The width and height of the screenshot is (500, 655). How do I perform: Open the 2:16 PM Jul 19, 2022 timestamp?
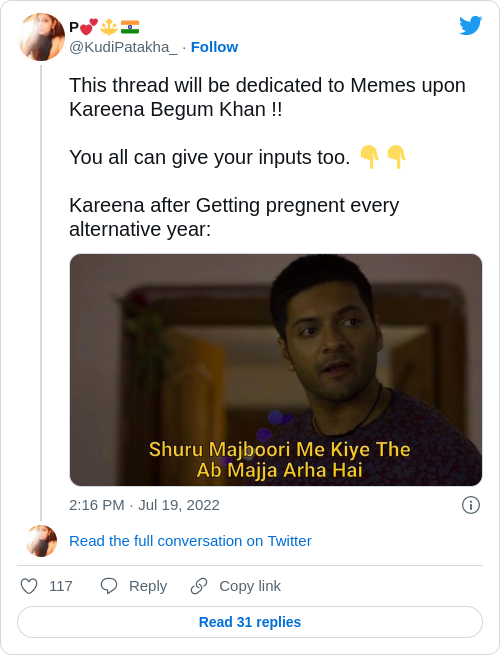click(x=144, y=505)
